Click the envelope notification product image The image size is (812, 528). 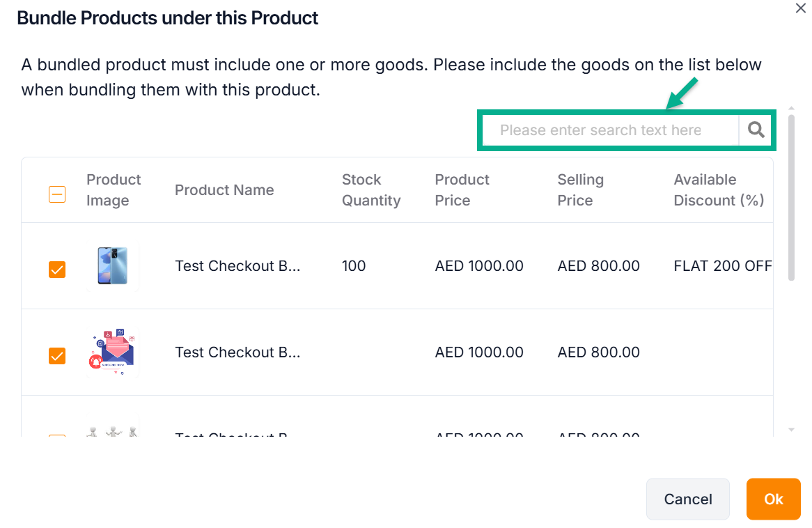[113, 352]
